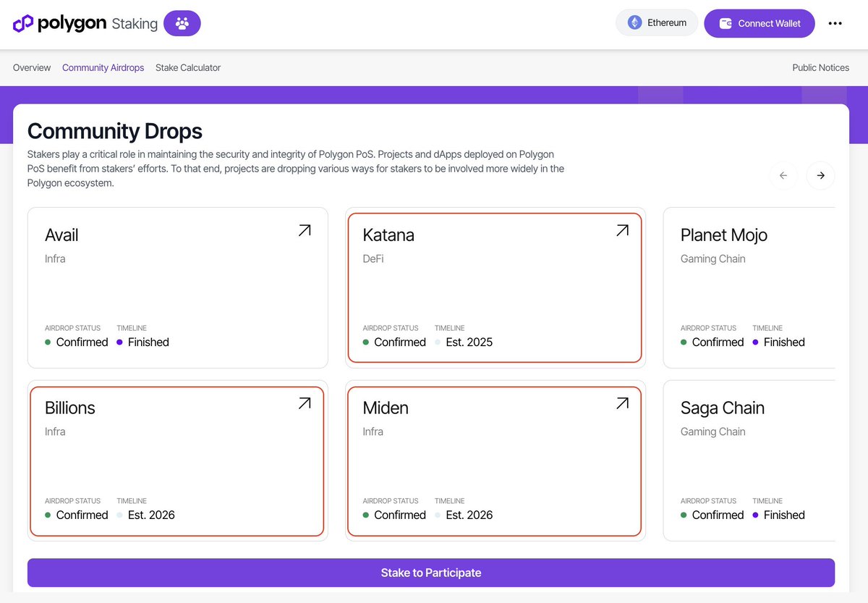Click Confirmed status on the Katana card
Viewport: 868px width, 603px height.
tap(400, 342)
